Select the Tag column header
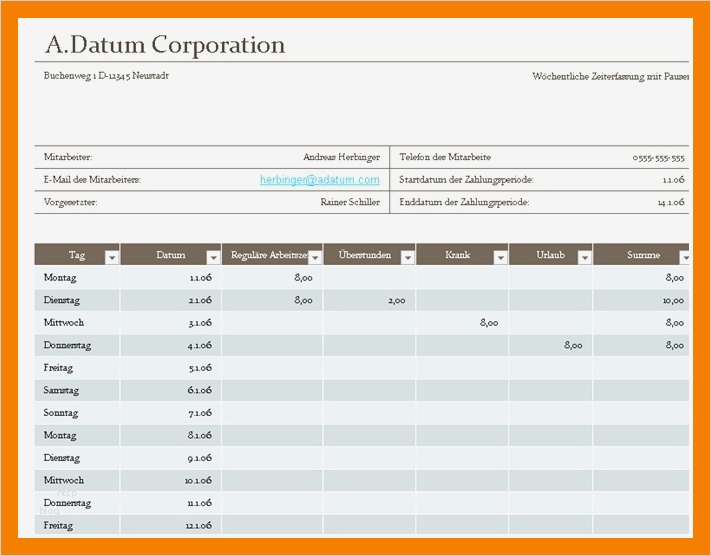This screenshot has width=711, height=556. click(x=77, y=254)
